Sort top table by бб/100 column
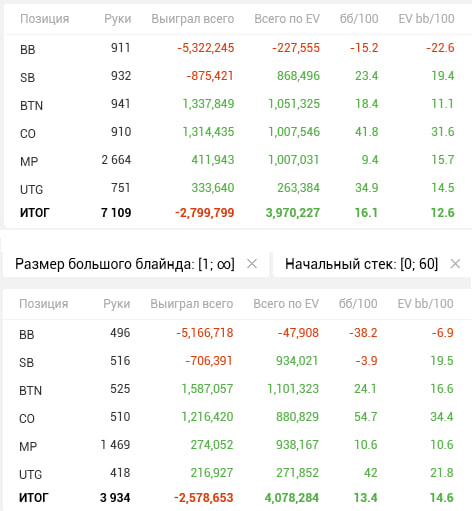This screenshot has width=472, height=511. click(x=359, y=19)
